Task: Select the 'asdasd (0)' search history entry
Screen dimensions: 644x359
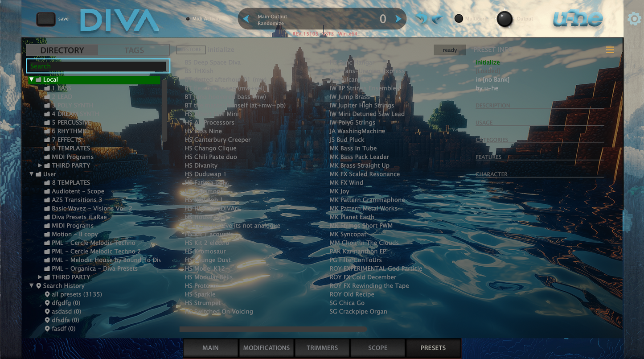Action: (63, 311)
